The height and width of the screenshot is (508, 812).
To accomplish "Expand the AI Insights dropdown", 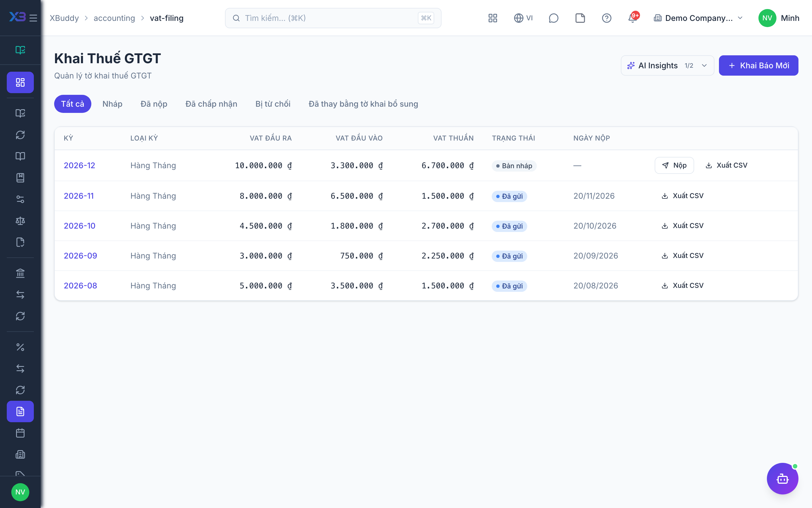I will point(667,65).
